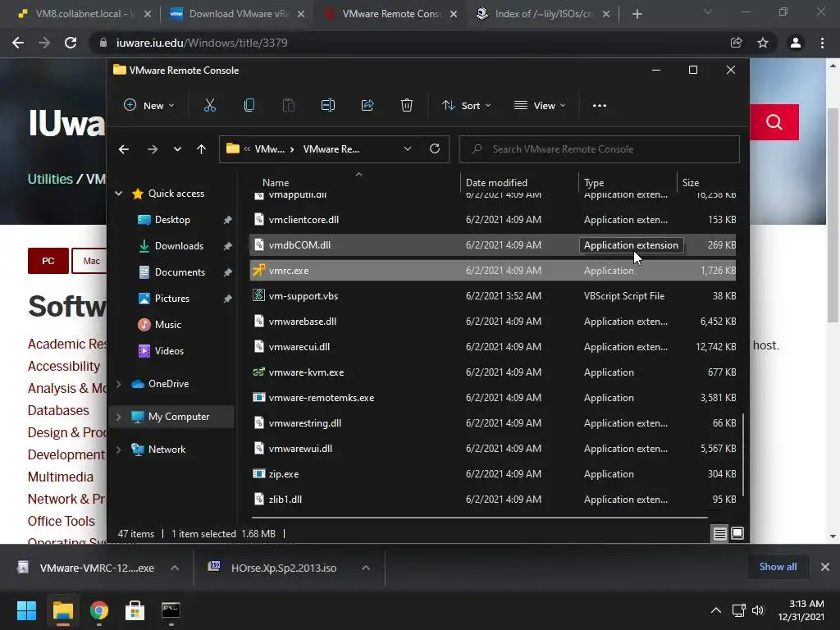Sort files by Size column header
This screenshot has width=840, height=630.
[691, 183]
